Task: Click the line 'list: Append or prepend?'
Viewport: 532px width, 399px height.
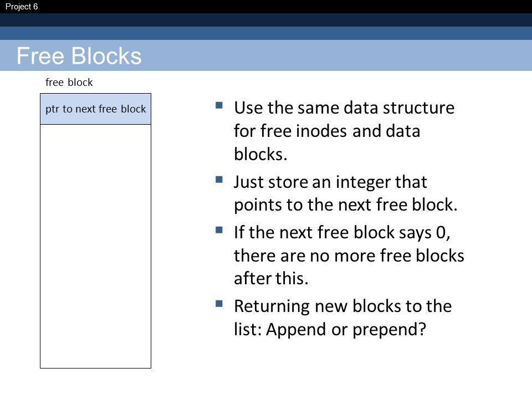Action: [330, 329]
